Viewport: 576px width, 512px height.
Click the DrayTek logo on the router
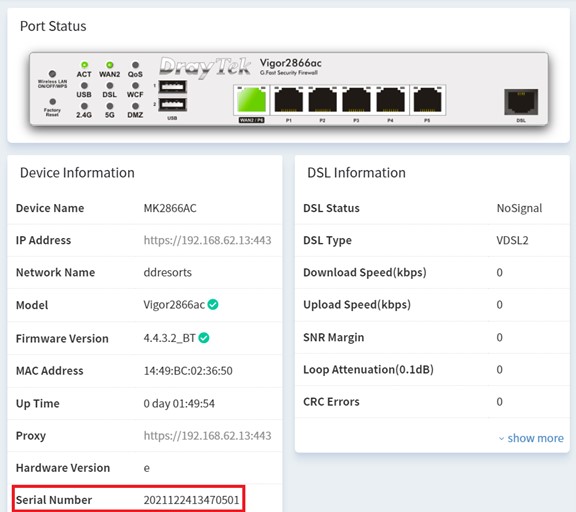[x=205, y=67]
